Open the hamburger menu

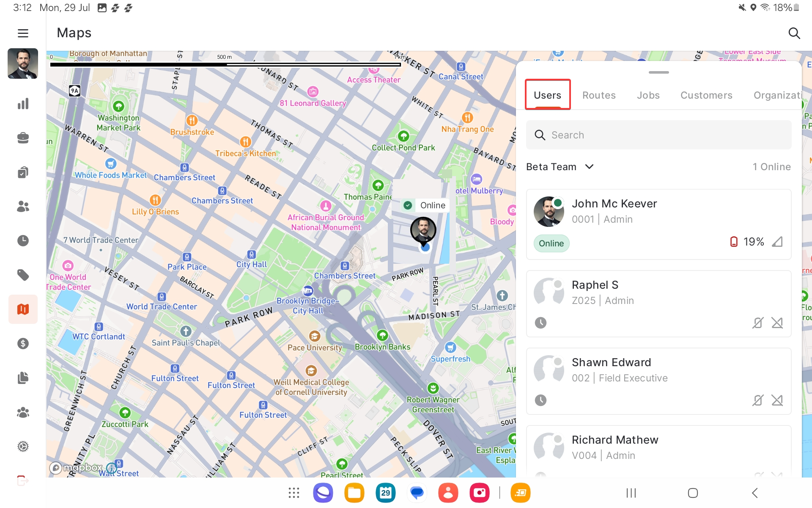coord(23,33)
